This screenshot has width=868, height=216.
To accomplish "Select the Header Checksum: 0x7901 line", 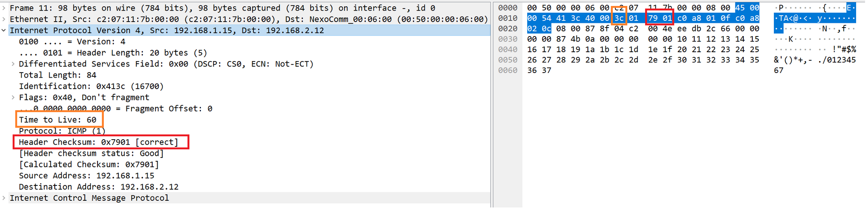I will [99, 142].
